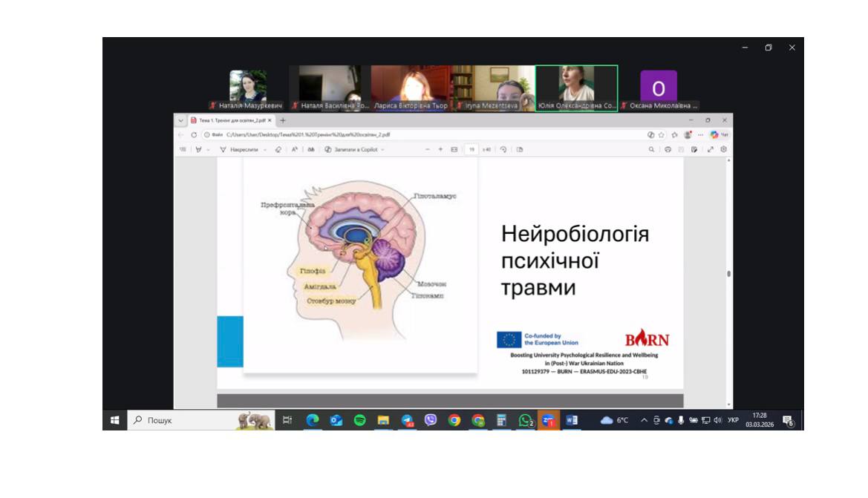Click the Print PDF icon
The image size is (868, 498).
(668, 149)
